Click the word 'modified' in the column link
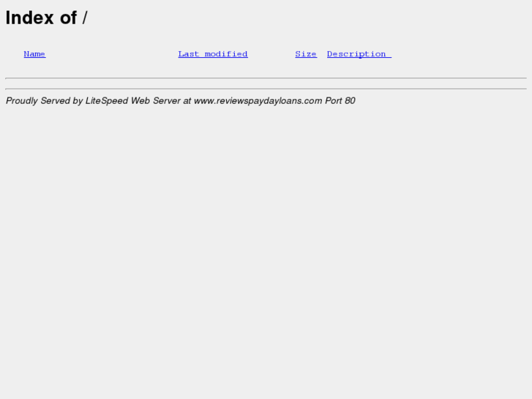This screenshot has height=399, width=532. (x=226, y=54)
